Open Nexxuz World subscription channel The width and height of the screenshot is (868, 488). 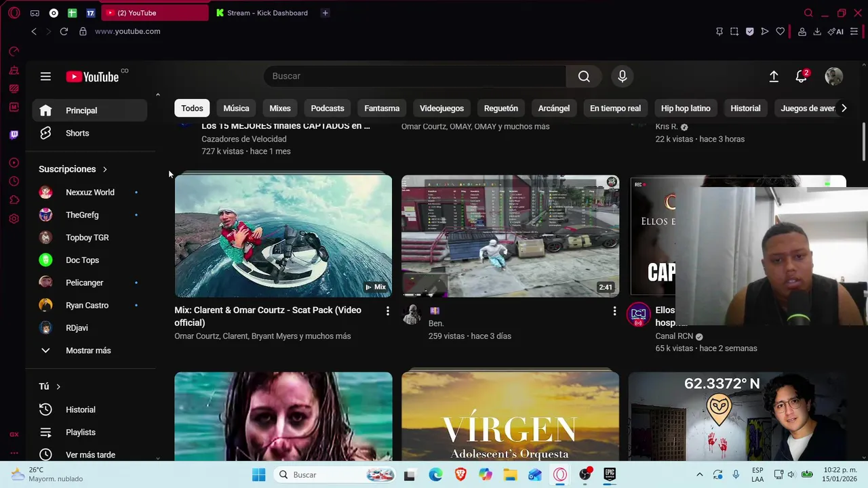coord(90,192)
